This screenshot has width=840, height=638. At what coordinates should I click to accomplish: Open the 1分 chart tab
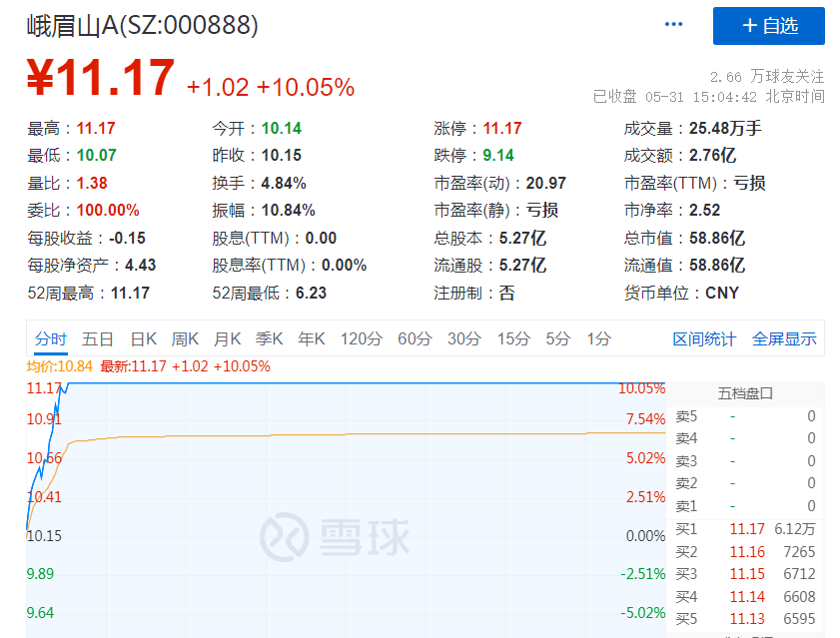coord(599,339)
